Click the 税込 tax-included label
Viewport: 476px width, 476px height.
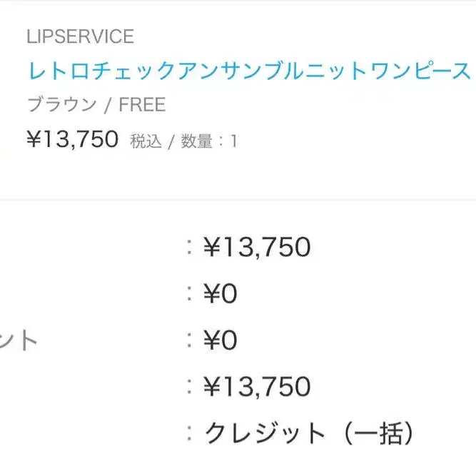pos(146,141)
